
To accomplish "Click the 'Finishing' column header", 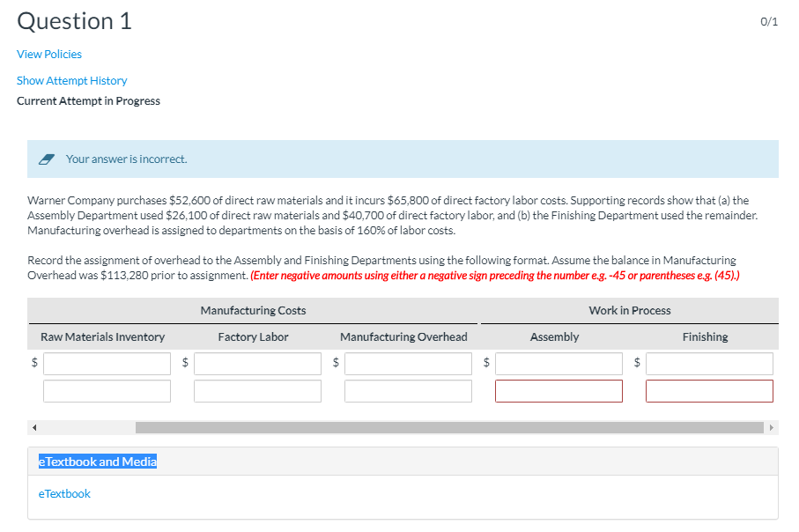I will [x=706, y=336].
